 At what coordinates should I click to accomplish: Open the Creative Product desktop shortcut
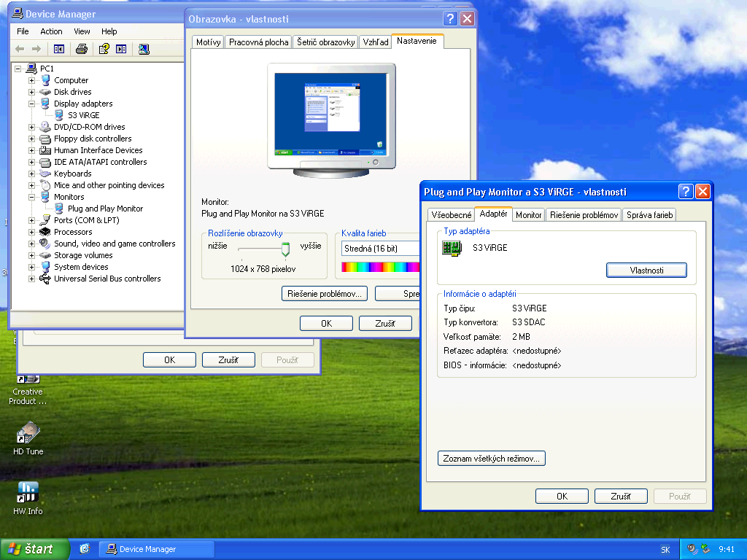pos(28,391)
